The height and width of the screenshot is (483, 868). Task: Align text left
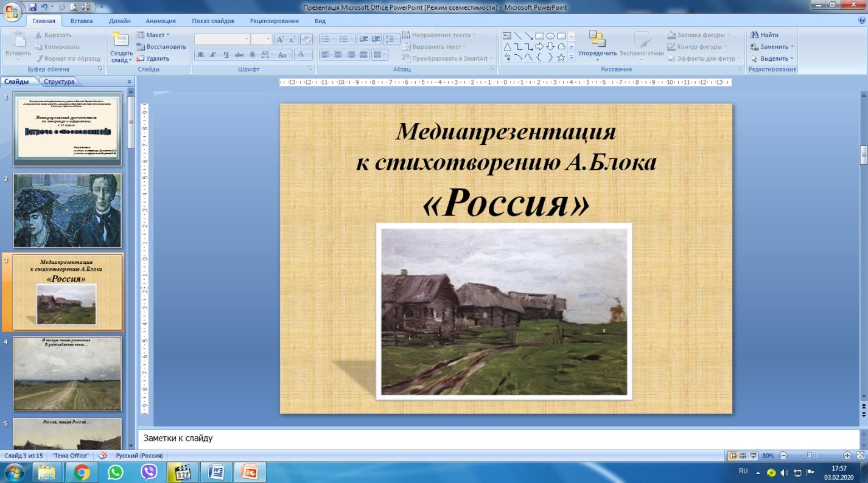coord(326,55)
